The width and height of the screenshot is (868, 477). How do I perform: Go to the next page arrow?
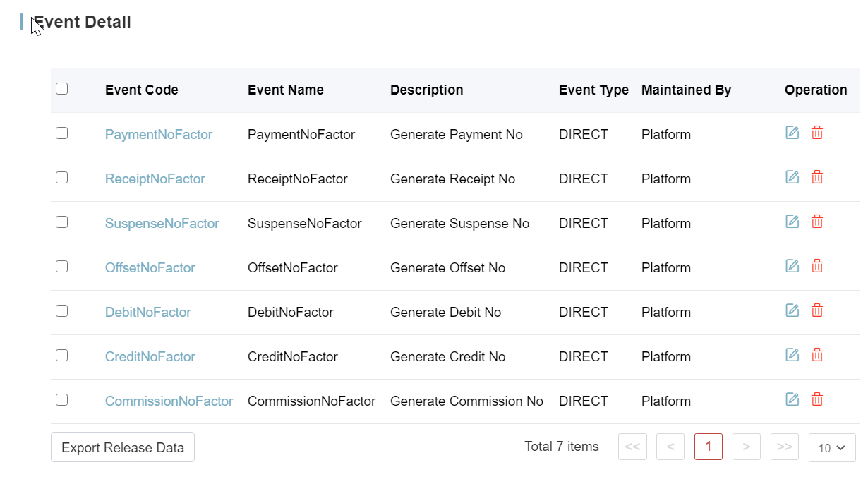tap(746, 447)
